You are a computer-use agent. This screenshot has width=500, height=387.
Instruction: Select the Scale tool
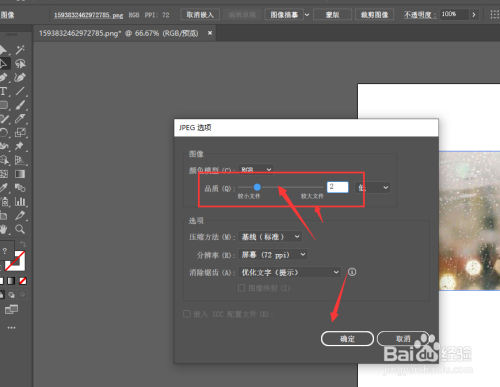20,133
